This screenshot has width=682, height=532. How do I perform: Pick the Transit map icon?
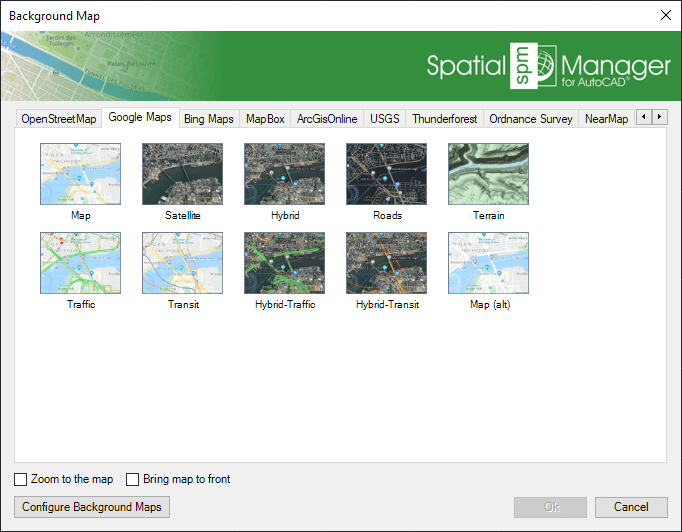click(182, 263)
